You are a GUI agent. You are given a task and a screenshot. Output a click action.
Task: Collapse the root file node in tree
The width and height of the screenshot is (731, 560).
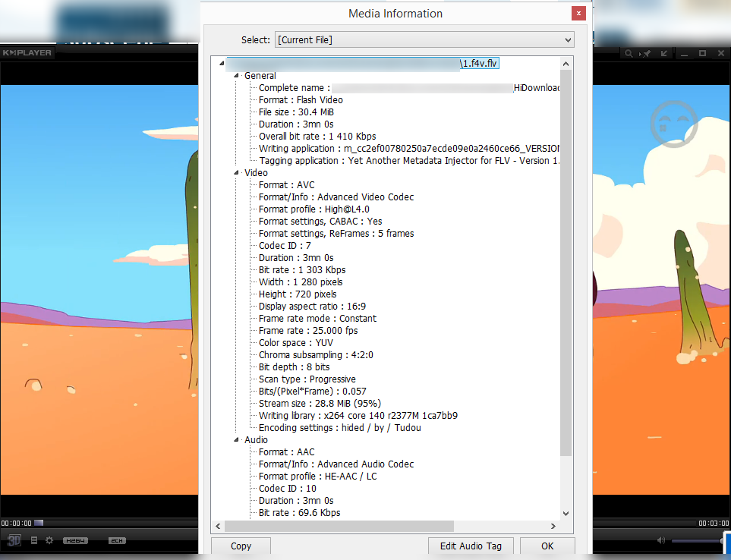coord(222,63)
